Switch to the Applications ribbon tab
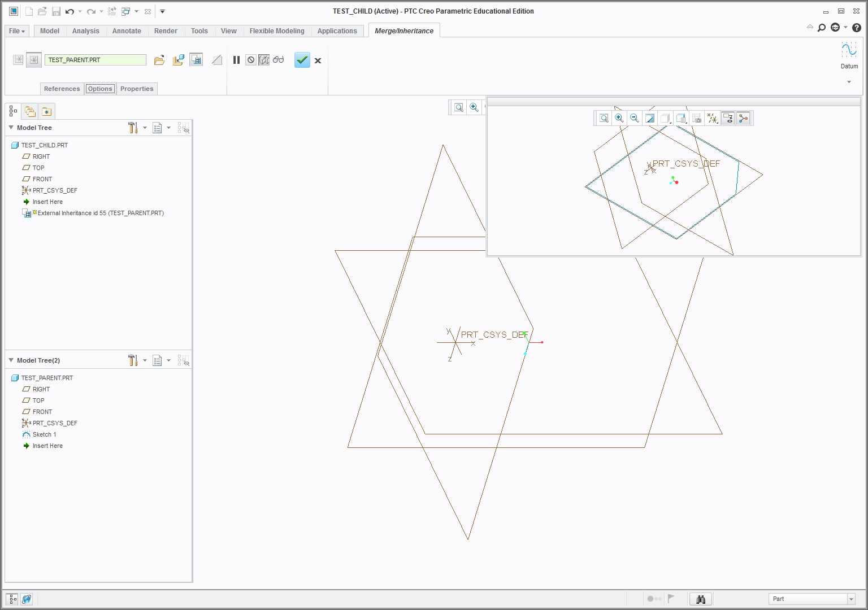The width and height of the screenshot is (868, 610). pyautogui.click(x=337, y=31)
